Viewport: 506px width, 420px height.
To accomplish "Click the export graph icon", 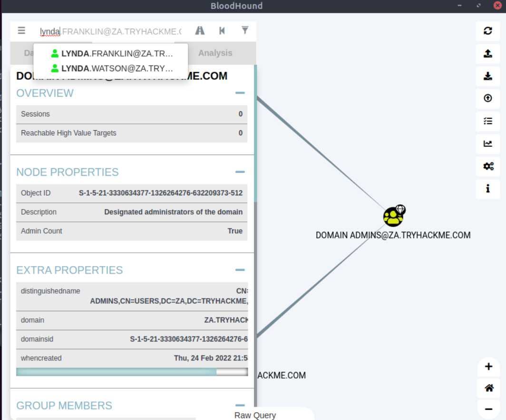I will pos(487,53).
